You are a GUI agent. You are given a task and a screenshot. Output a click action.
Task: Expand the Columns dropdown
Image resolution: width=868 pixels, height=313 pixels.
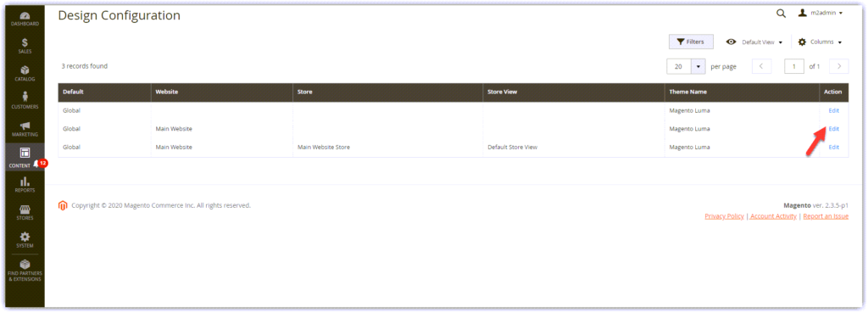point(820,42)
